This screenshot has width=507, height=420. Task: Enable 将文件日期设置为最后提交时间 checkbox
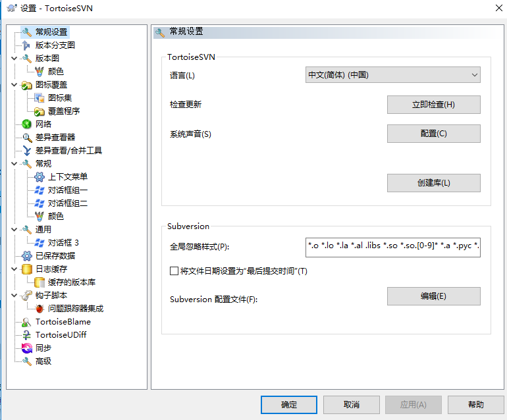click(x=174, y=271)
